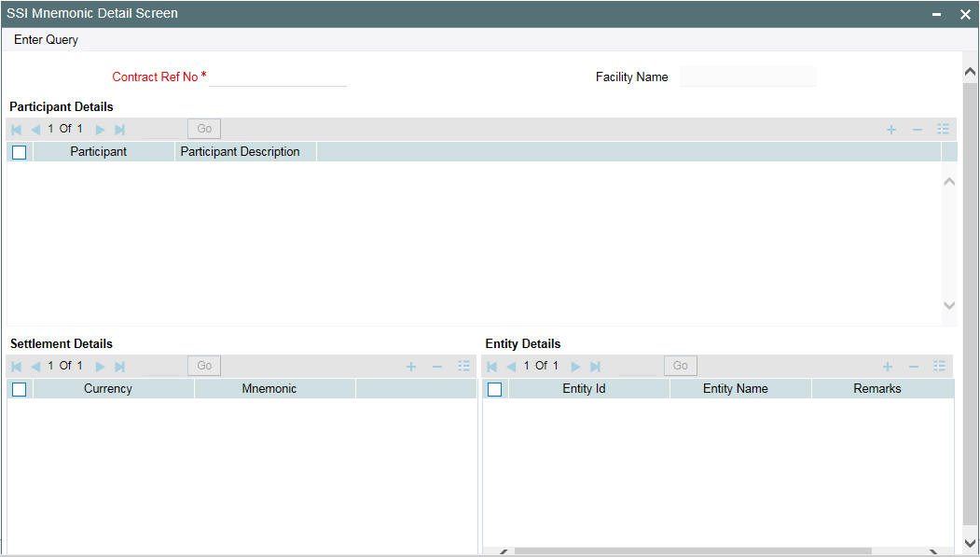980x557 pixels.
Task: Click down arrow of Participant Details scrollbar
Action: tap(949, 305)
